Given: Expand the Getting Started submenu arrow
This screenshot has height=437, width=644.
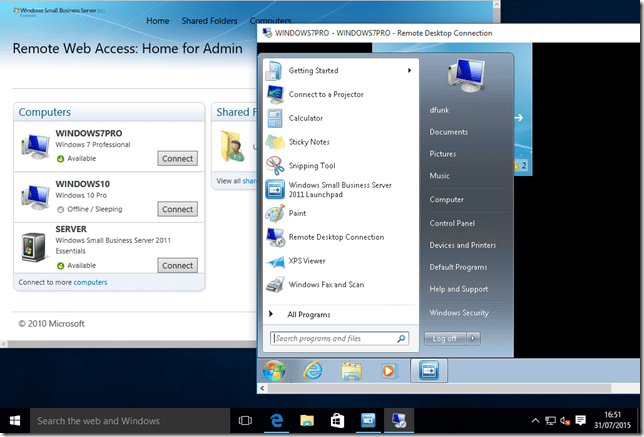Looking at the screenshot, I should point(409,71).
